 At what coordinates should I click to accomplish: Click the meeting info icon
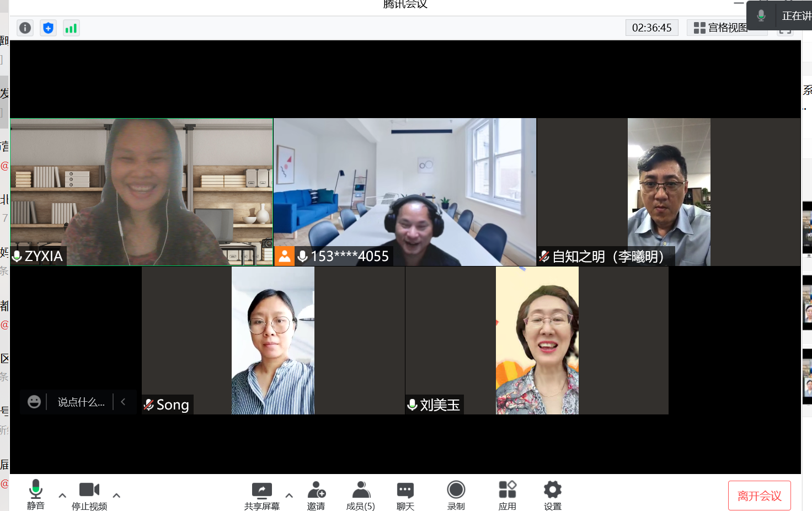25,28
